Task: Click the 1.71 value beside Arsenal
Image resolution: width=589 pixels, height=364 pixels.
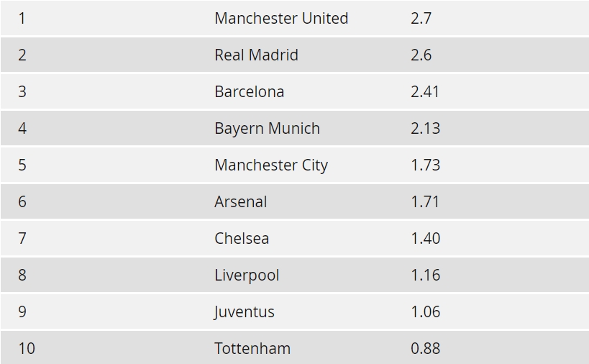Action: coord(425,201)
